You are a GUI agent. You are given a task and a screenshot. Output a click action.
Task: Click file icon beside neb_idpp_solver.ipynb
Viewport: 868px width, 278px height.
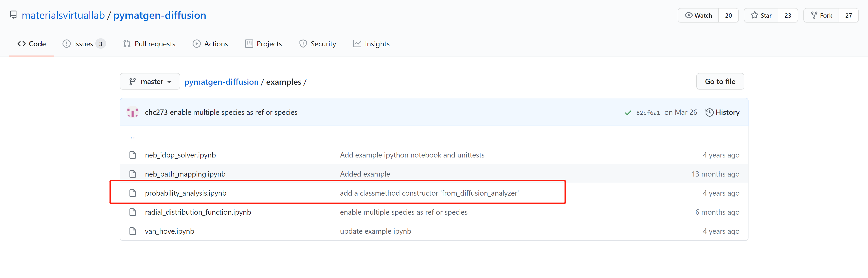132,155
